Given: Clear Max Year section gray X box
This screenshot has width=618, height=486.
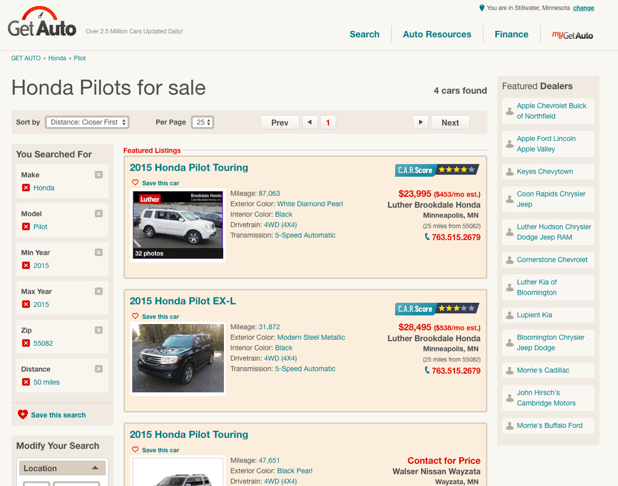Looking at the screenshot, I should tap(99, 291).
